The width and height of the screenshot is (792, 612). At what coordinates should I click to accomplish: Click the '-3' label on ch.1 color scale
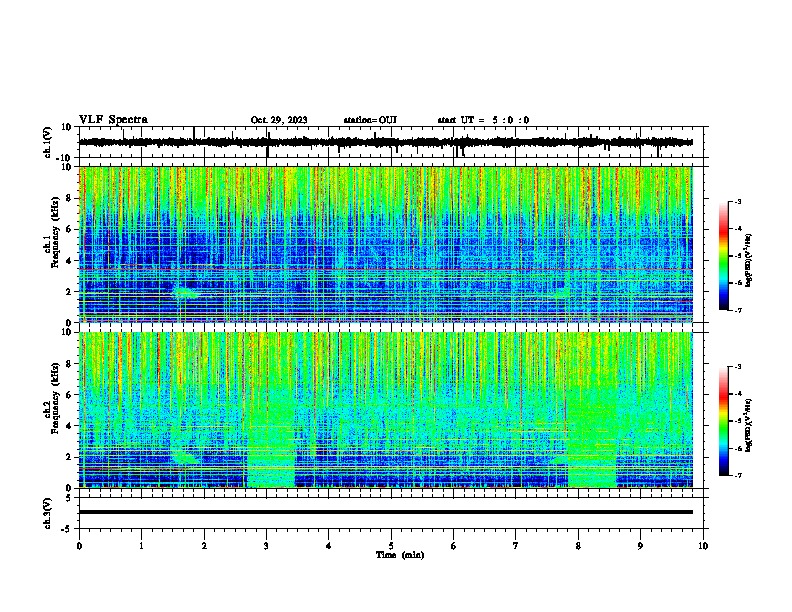737,201
